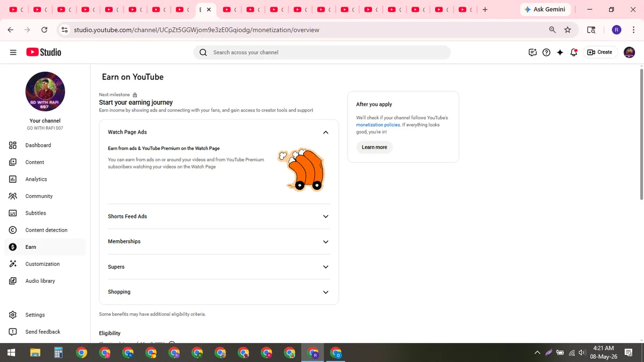Click Send feedback in the sidebar
This screenshot has height=362, width=644.
pyautogui.click(x=45, y=332)
